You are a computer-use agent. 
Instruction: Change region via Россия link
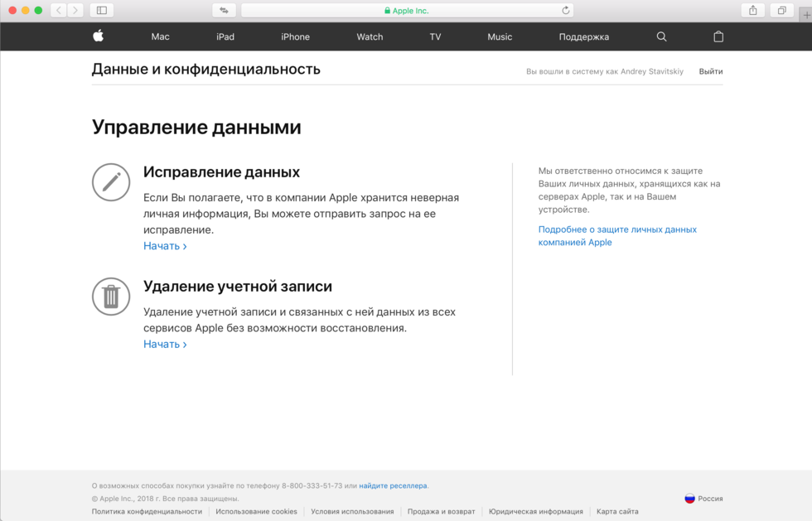click(x=710, y=499)
